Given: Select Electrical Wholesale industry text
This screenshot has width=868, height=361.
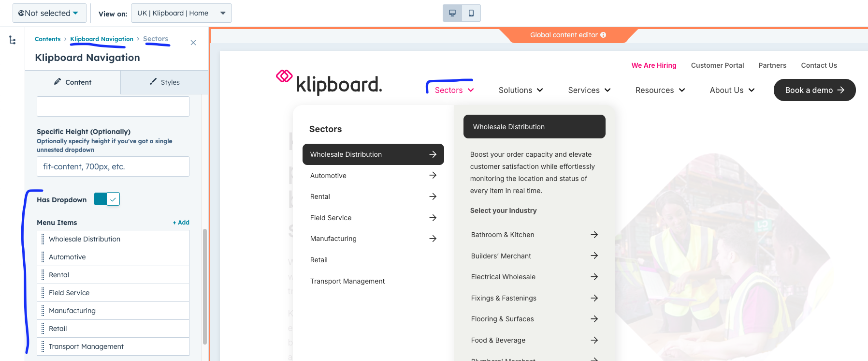Looking at the screenshot, I should pos(503,277).
